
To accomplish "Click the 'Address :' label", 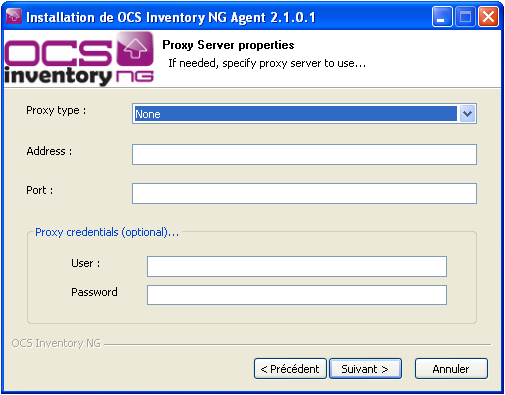I will tap(49, 151).
